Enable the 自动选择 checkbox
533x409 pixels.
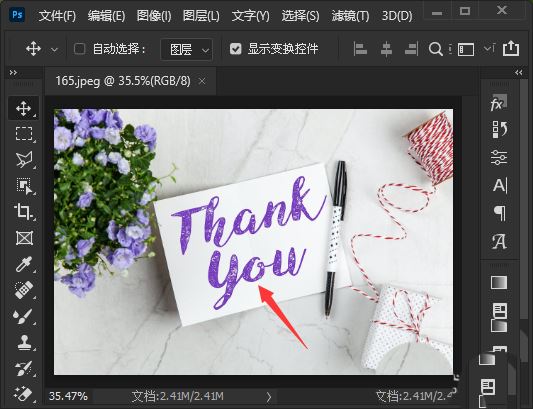(80, 49)
